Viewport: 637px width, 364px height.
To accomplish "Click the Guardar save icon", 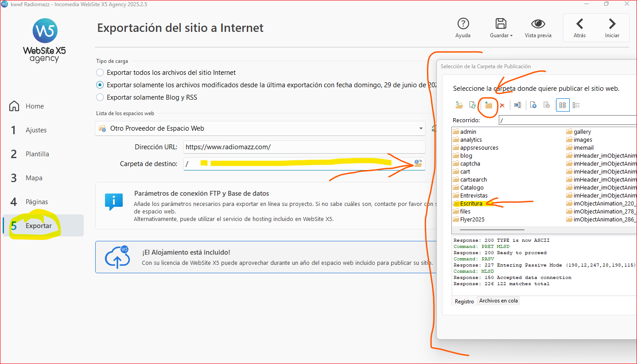I will pos(501,24).
